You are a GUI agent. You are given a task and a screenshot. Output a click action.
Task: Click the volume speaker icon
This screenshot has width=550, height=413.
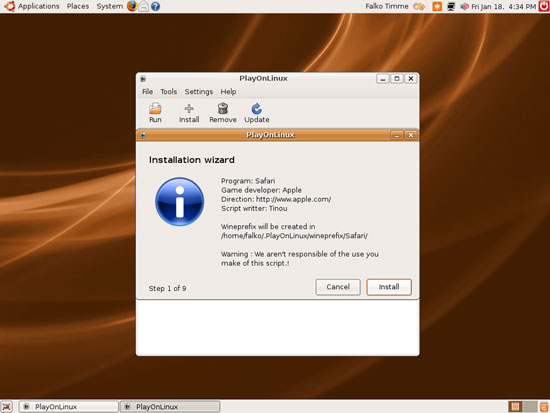(x=464, y=6)
